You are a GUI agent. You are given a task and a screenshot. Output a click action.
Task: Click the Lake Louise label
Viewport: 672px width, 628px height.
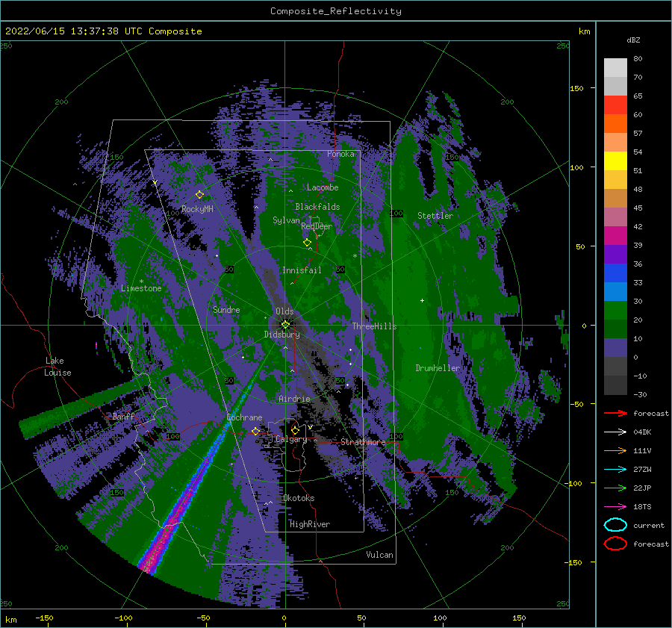pos(57,367)
